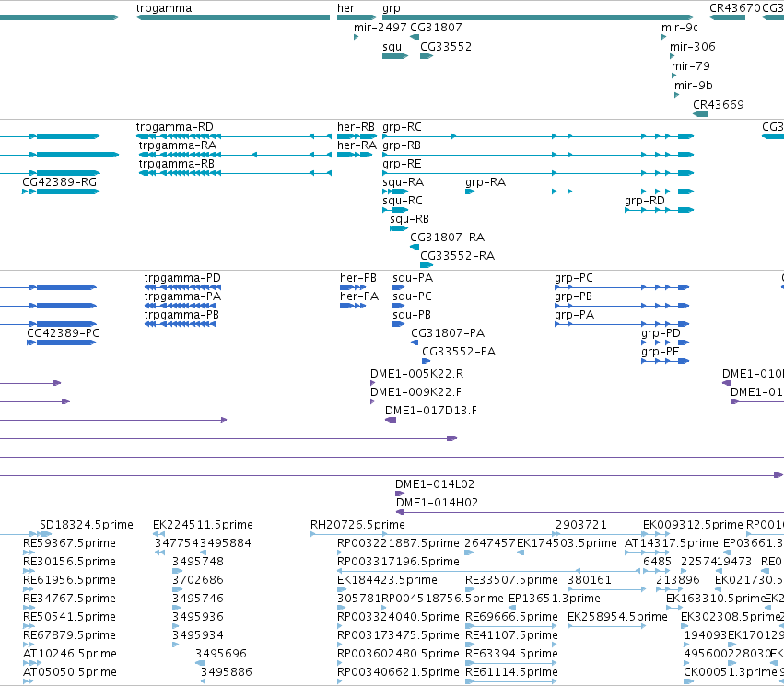Select the RE69666.5prime EST label
The width and height of the screenshot is (784, 686).
pos(511,617)
